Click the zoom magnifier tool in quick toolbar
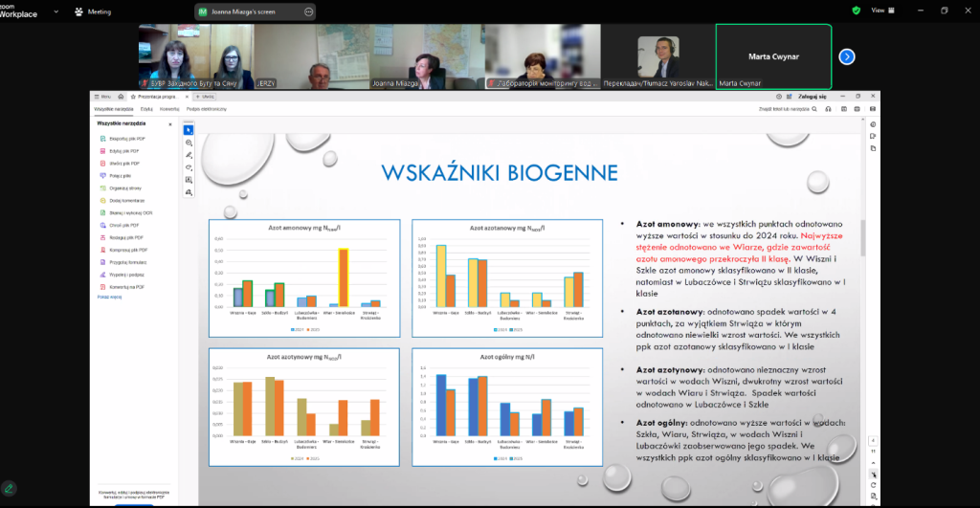Image resolution: width=980 pixels, height=508 pixels. pyautogui.click(x=189, y=144)
